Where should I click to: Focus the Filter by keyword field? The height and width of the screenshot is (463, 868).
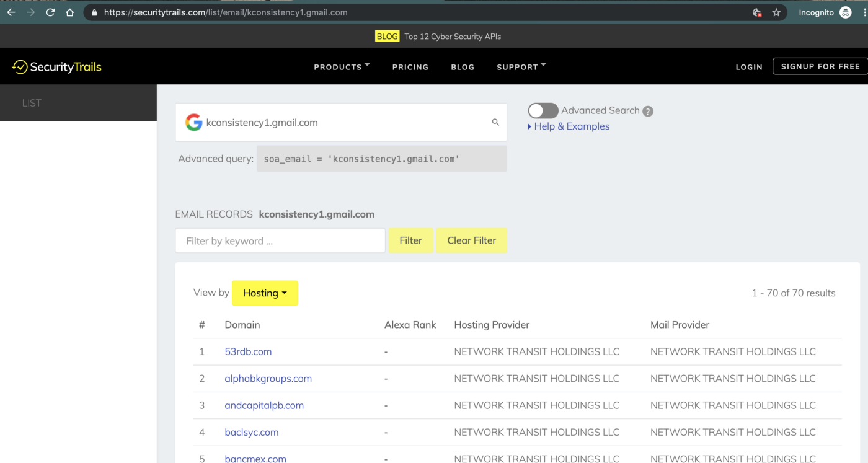(x=280, y=240)
